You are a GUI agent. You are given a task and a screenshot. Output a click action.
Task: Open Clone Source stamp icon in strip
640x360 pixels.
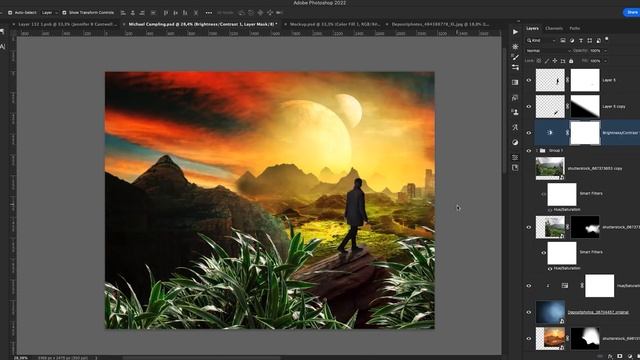coord(515,112)
